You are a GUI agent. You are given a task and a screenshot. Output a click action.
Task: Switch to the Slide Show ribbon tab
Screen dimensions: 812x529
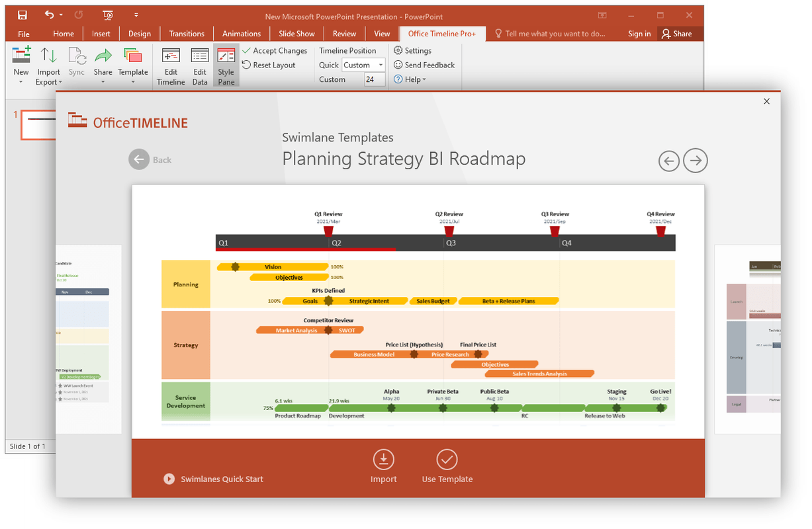click(296, 34)
